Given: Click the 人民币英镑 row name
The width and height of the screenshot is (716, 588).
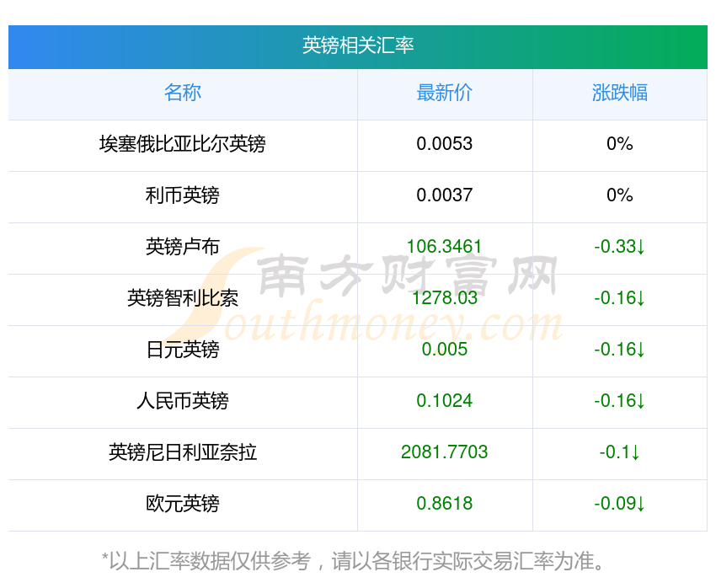Looking at the screenshot, I should [x=183, y=401].
